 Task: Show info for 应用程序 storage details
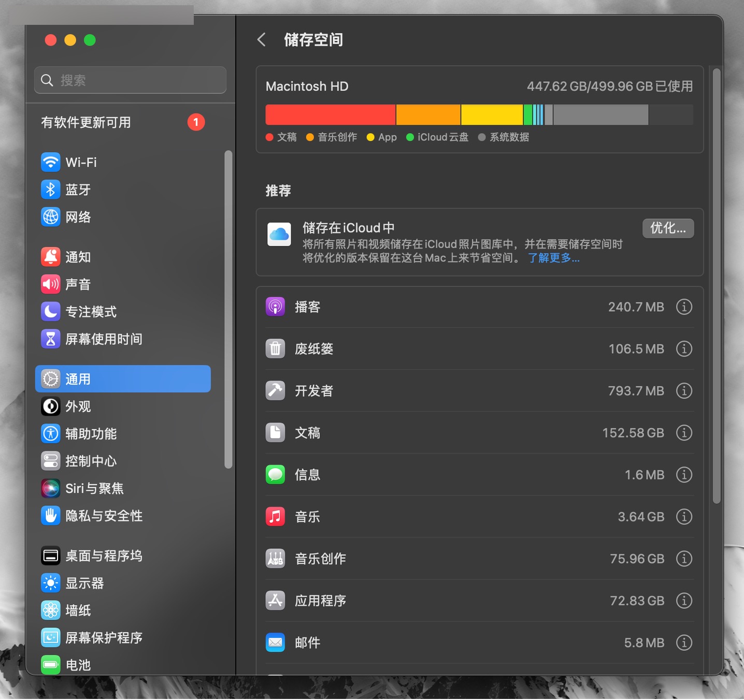pos(684,601)
